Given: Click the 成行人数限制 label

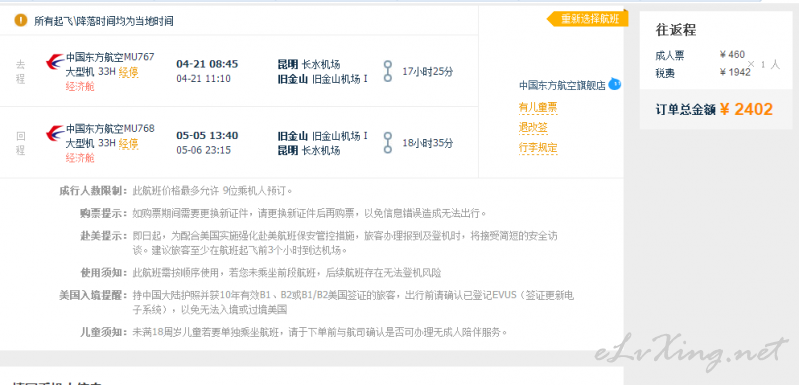Looking at the screenshot, I should pos(93,191).
